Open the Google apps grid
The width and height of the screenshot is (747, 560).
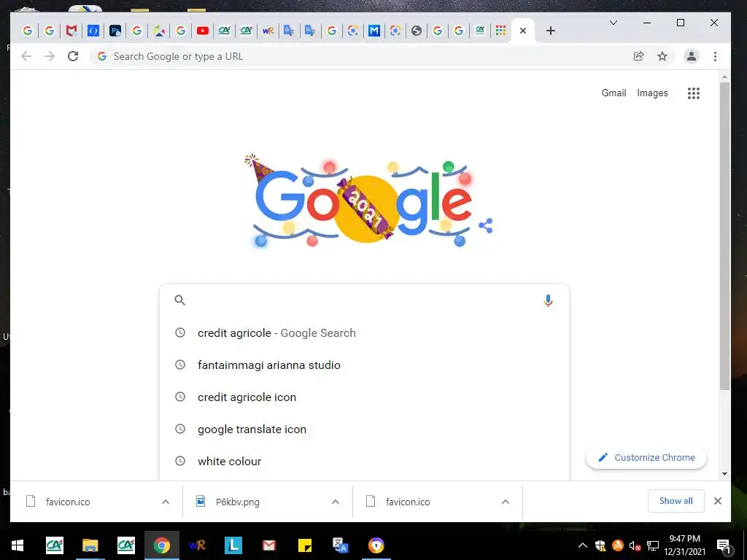(x=694, y=93)
